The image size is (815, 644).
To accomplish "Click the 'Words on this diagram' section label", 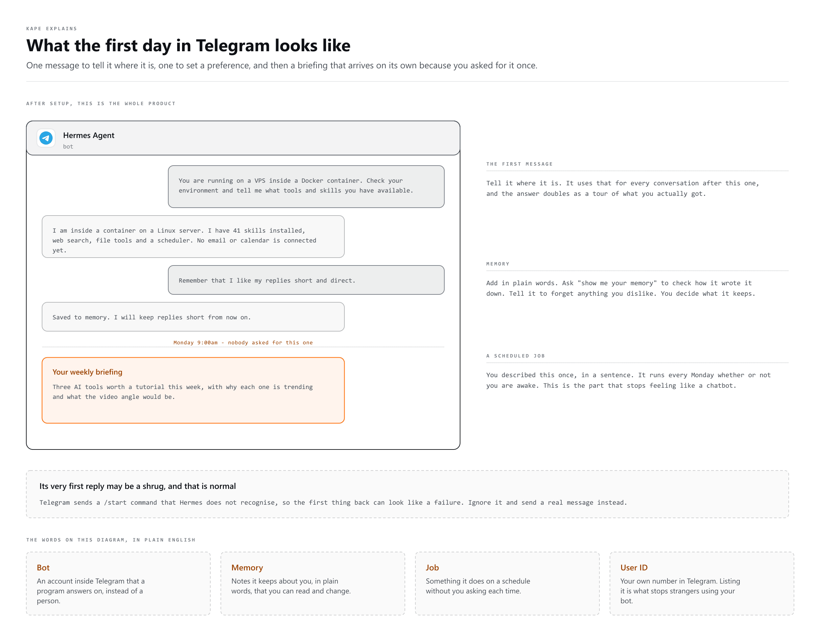I will [x=111, y=540].
